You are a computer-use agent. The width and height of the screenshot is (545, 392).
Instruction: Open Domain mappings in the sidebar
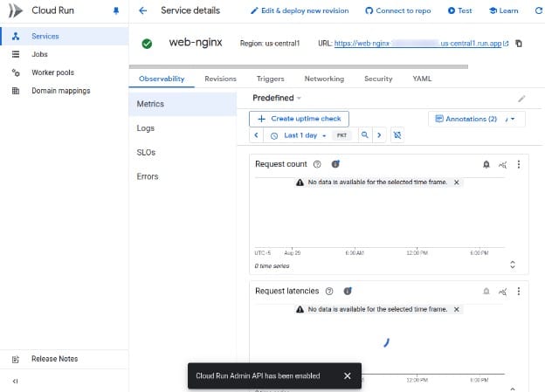tap(65, 91)
